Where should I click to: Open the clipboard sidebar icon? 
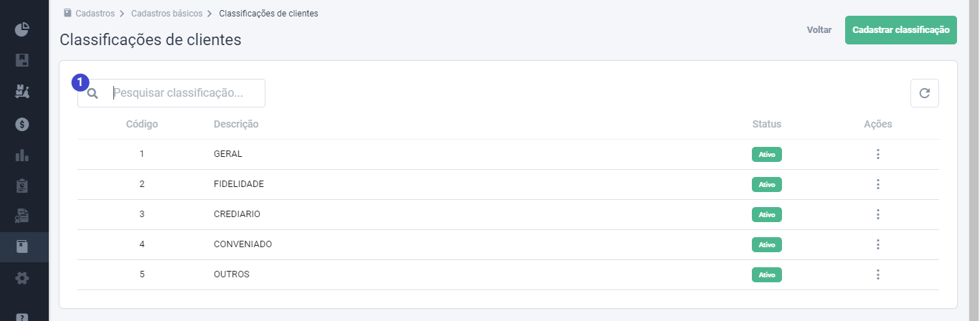(x=22, y=186)
